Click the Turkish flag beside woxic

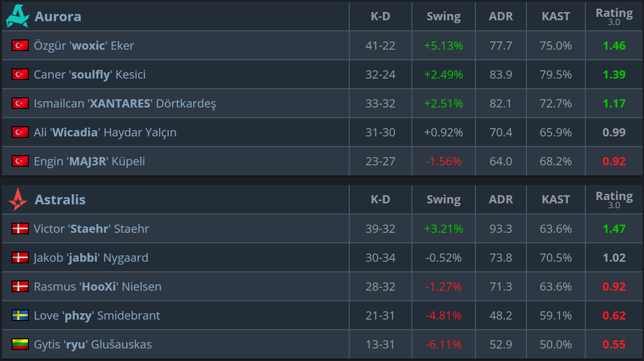click(x=20, y=45)
